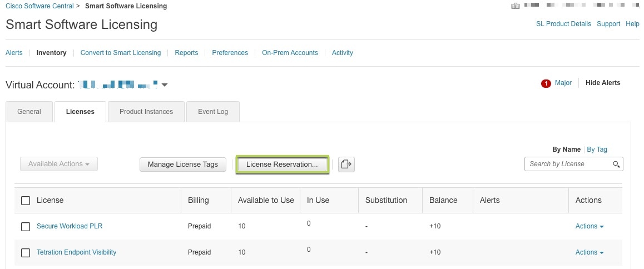Open the Help link
Screen dimensions: 644x269
tap(632, 24)
